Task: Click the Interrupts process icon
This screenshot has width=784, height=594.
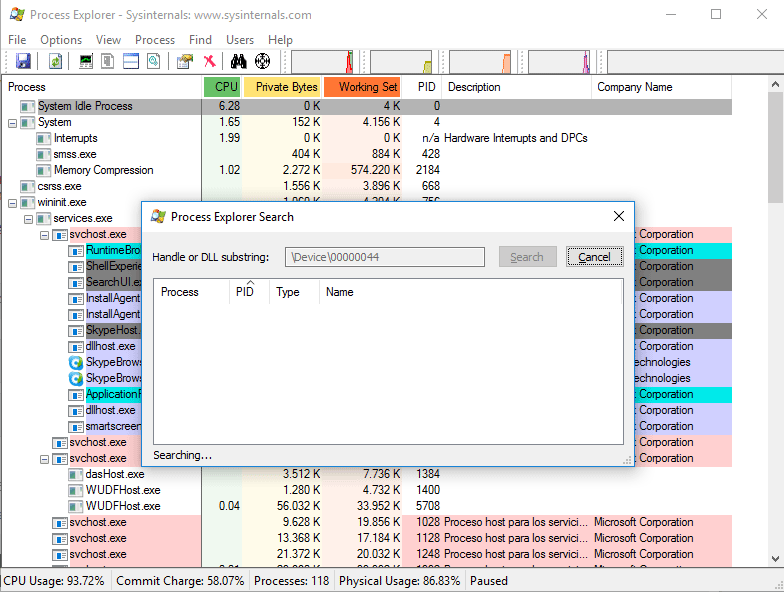Action: 43,138
